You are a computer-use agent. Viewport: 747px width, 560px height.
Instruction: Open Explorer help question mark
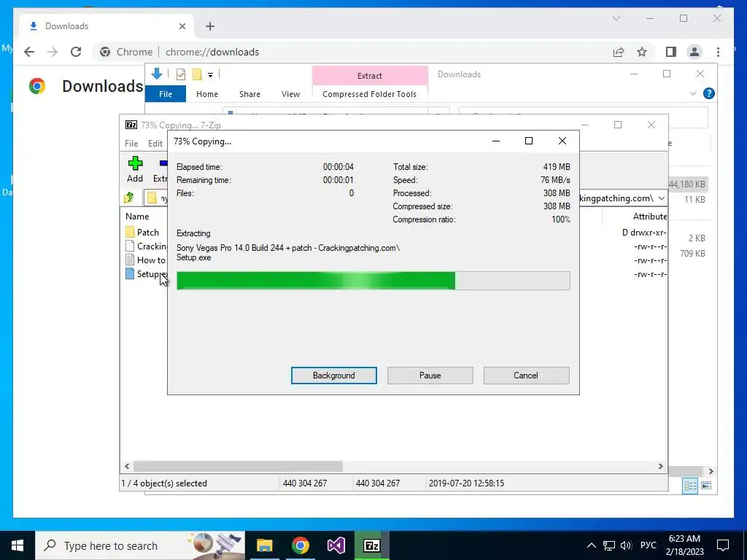(x=709, y=93)
